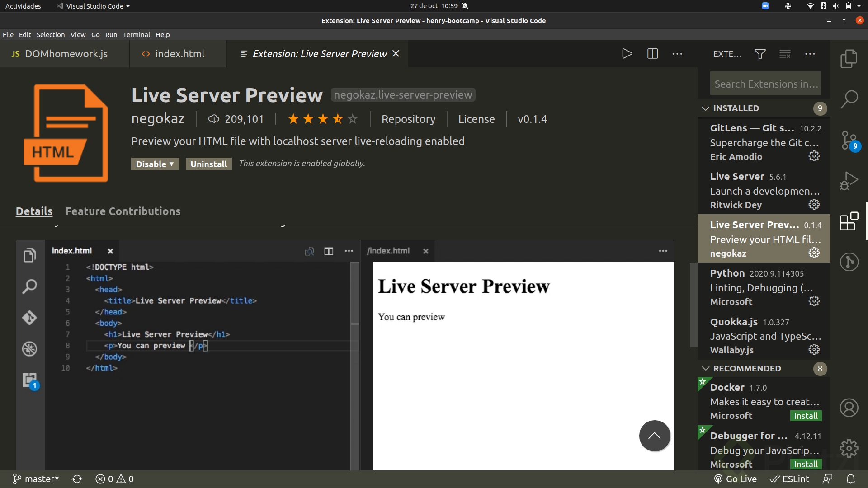Open the Run and Debug view
Screen dimensions: 868x488
849,181
